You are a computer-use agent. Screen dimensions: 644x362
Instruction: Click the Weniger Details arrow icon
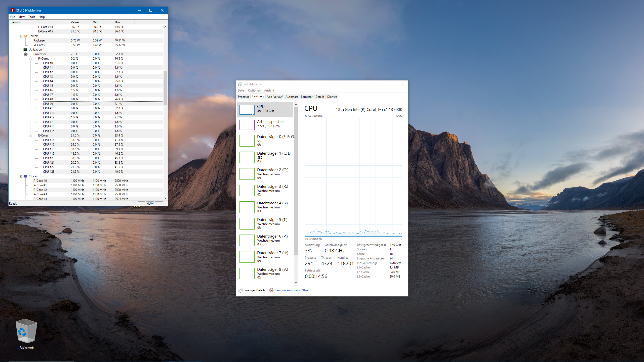pyautogui.click(x=240, y=290)
